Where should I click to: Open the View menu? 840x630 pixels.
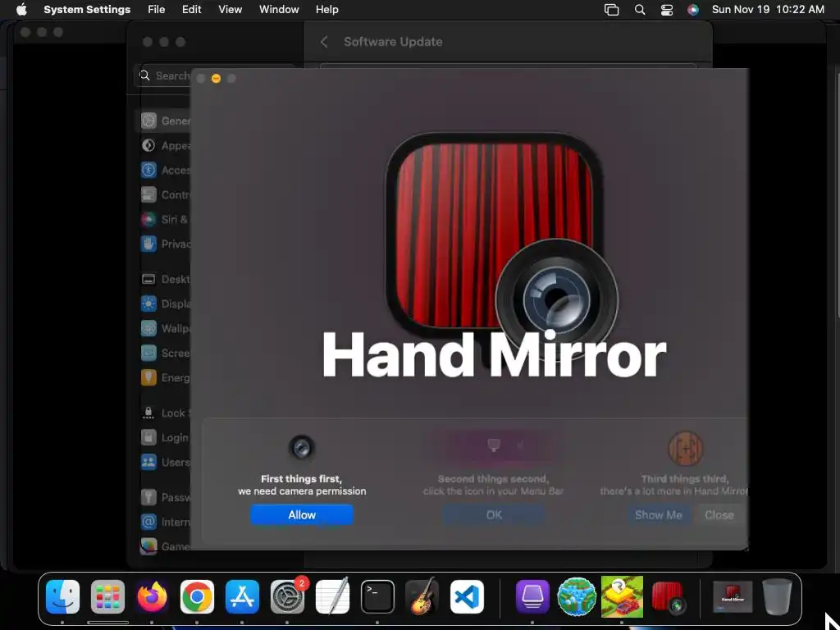230,9
